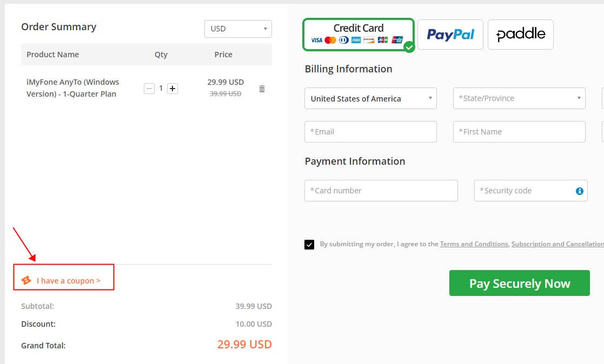Click the orange coupon ticket icon
The height and width of the screenshot is (364, 604).
[26, 280]
